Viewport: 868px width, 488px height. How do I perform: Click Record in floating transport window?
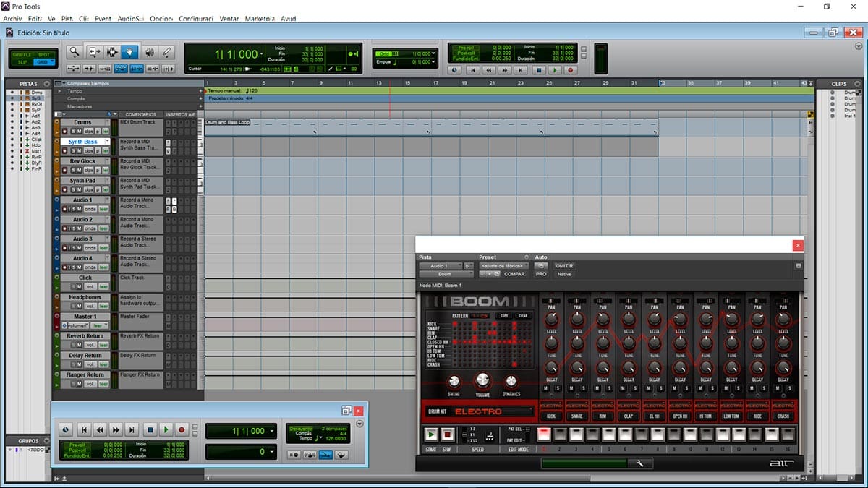click(182, 429)
